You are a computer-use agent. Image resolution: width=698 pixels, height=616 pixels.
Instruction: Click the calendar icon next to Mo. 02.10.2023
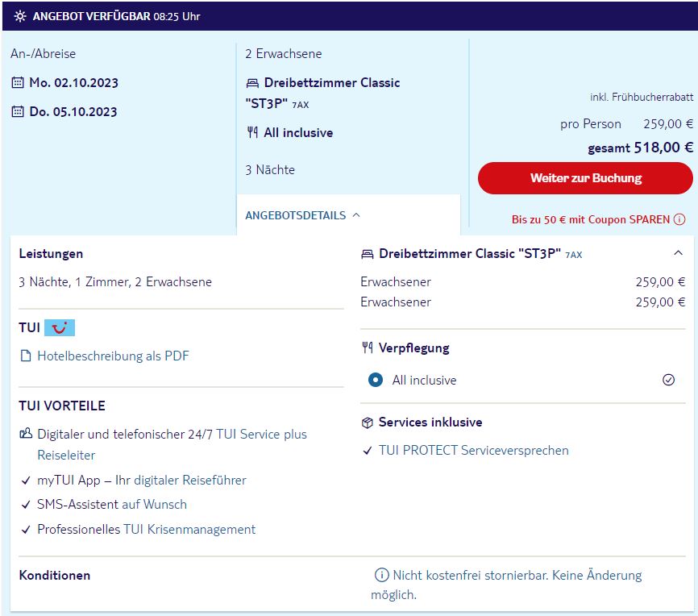[x=18, y=82]
